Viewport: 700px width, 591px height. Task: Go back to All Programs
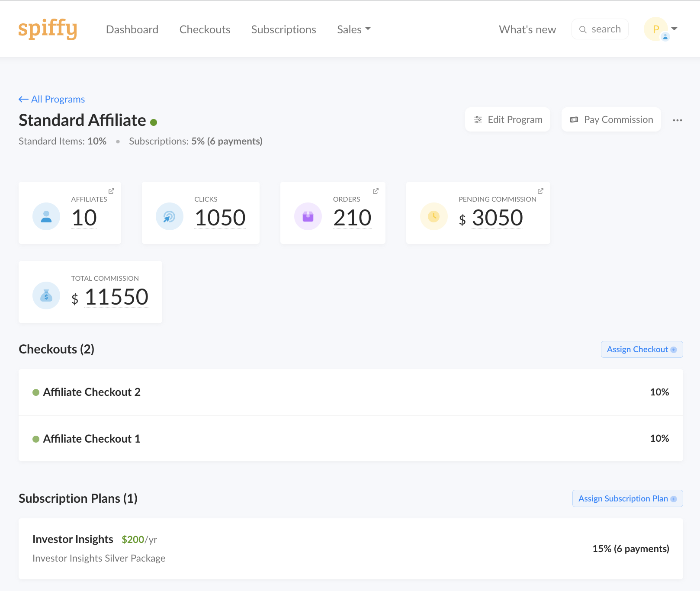(x=51, y=99)
